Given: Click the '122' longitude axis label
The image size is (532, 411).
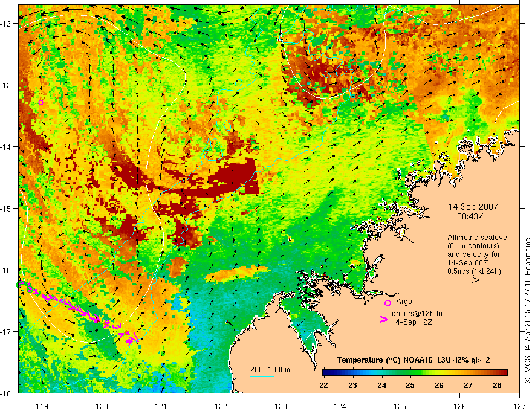Looking at the screenshot, I should click(221, 406).
